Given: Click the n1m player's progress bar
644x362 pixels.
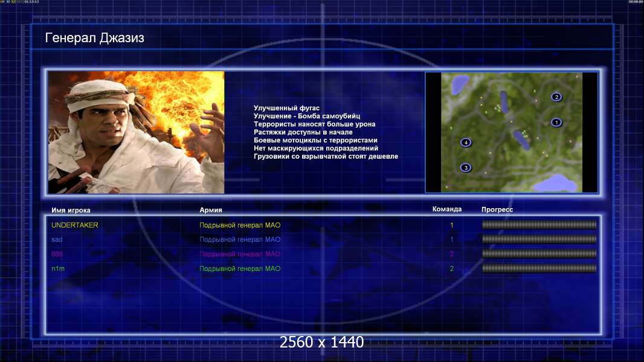Looking at the screenshot, I should 539,268.
